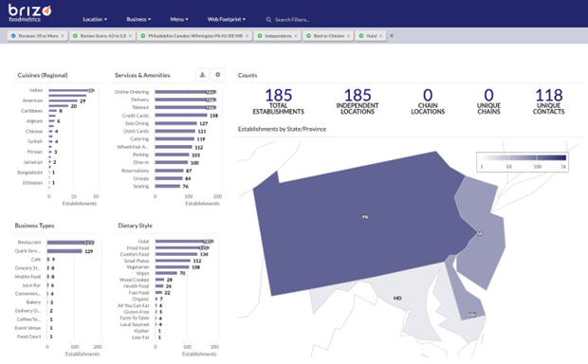Remove the Independents filter chip

[296, 36]
